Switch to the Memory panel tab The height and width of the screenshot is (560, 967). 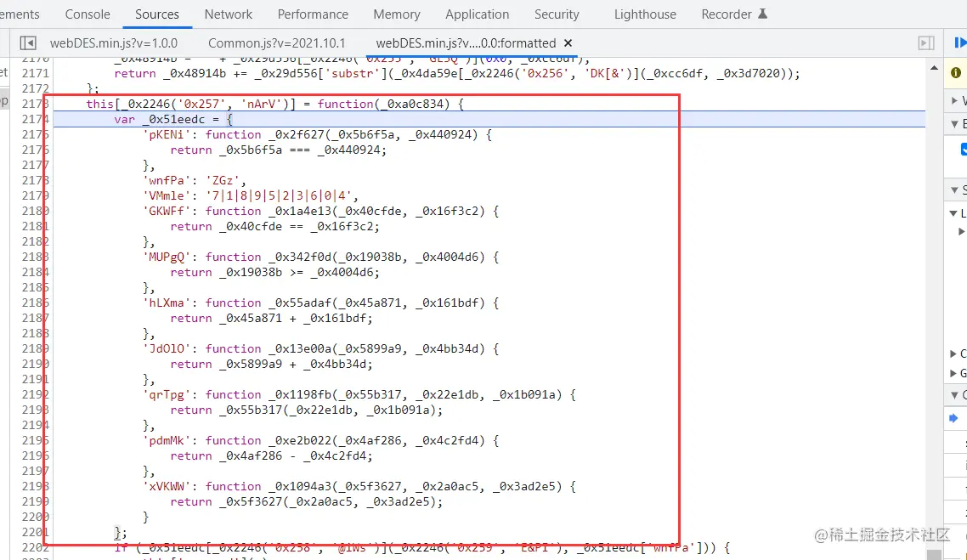(x=397, y=14)
